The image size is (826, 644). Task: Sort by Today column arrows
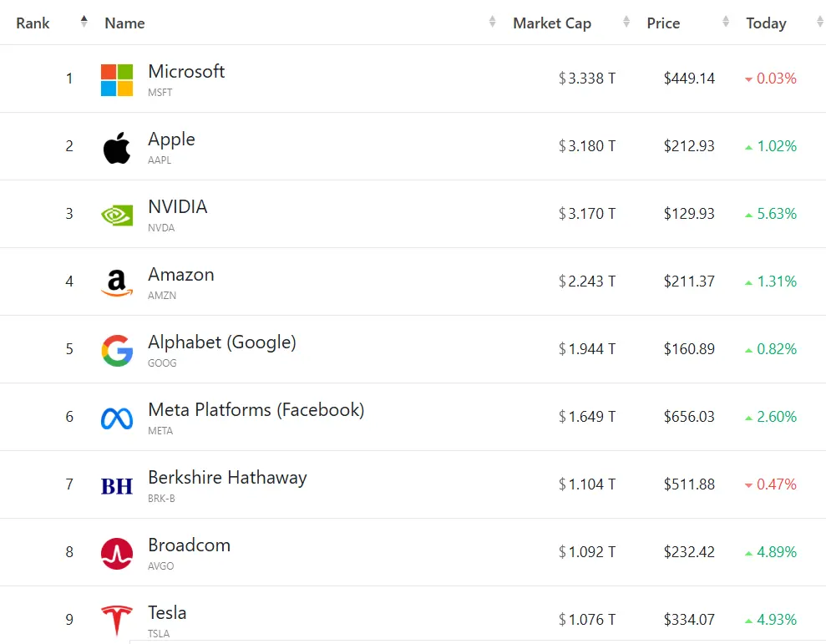click(x=818, y=23)
